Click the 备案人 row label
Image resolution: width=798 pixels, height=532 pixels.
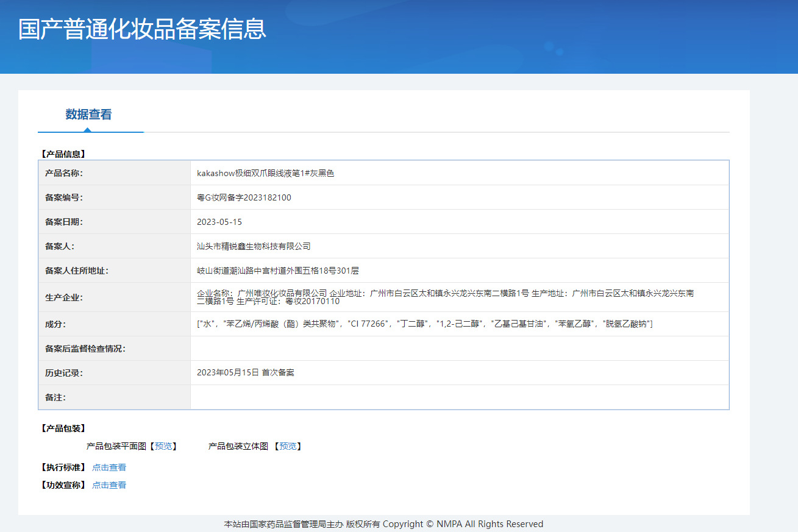click(x=60, y=246)
